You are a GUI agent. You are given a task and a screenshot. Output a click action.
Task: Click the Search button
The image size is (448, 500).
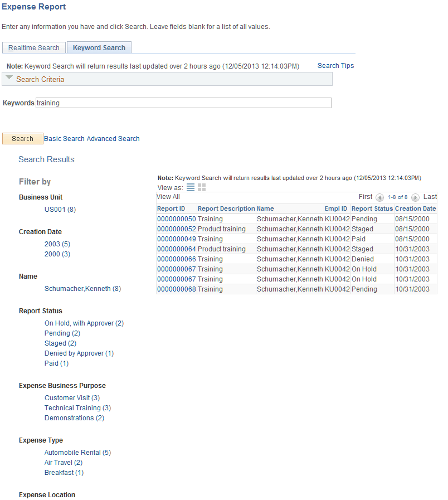[22, 138]
